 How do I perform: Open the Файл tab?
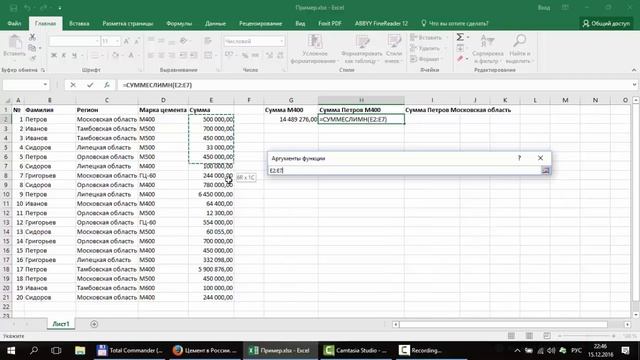[14, 24]
